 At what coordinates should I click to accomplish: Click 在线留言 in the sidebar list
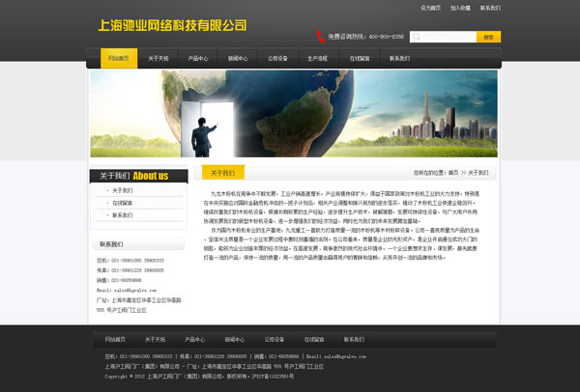[x=122, y=203]
